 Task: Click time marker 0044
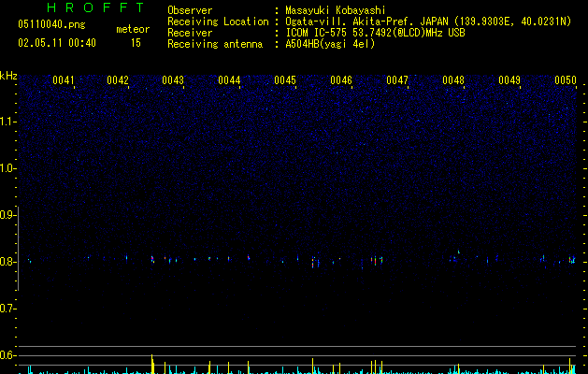tap(229, 80)
